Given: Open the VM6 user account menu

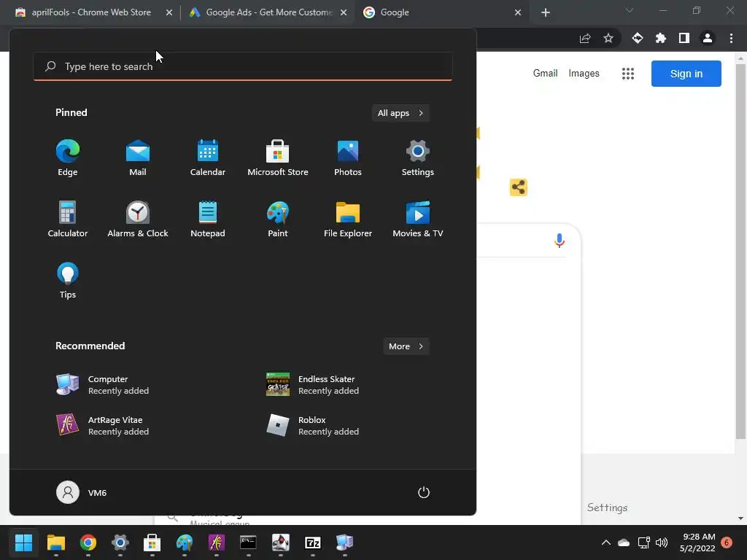Looking at the screenshot, I should [x=82, y=492].
